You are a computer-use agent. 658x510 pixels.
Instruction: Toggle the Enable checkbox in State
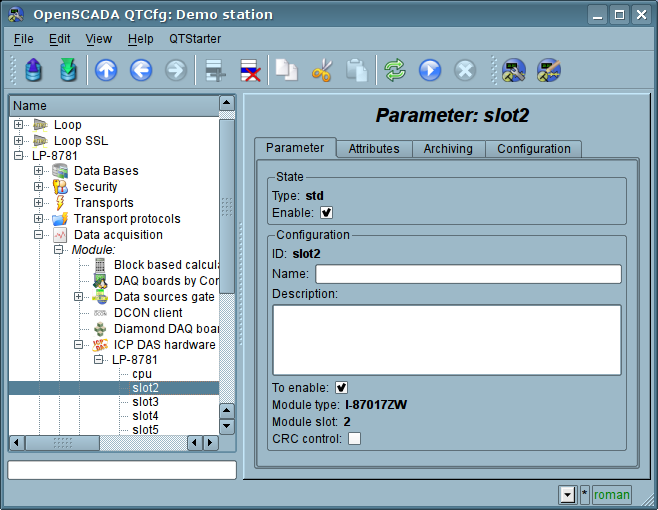click(326, 212)
